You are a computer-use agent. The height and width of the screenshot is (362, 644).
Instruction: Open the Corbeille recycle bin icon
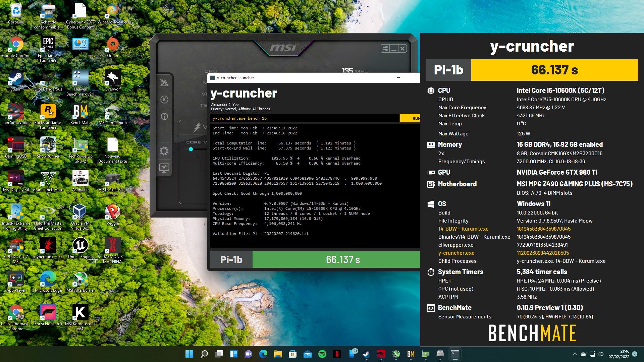[16, 14]
